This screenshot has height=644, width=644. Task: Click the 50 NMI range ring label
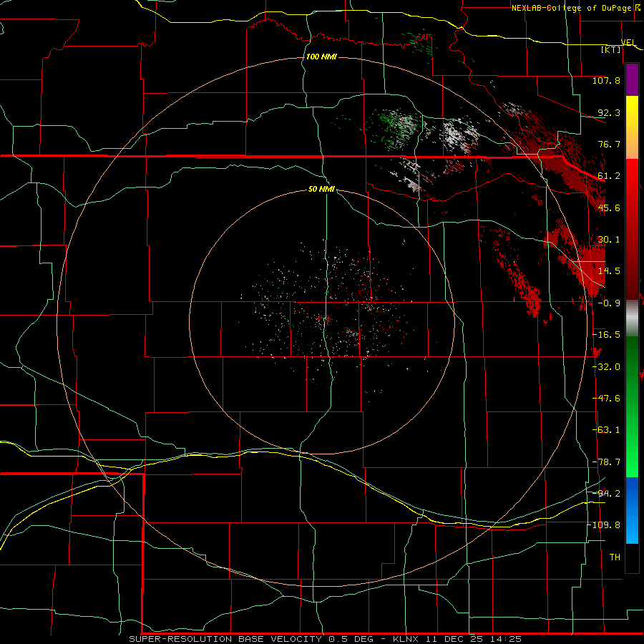click(321, 190)
